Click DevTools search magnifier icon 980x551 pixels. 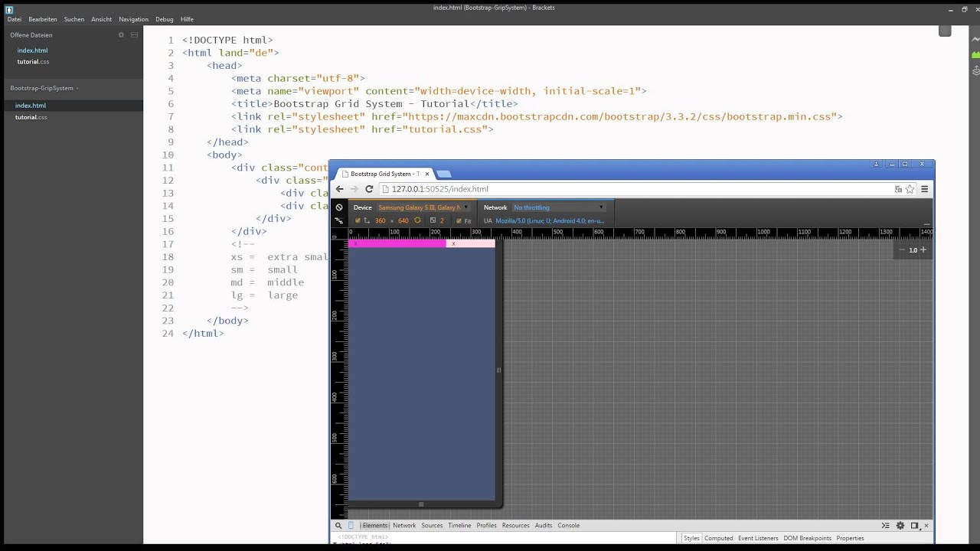coord(338,526)
